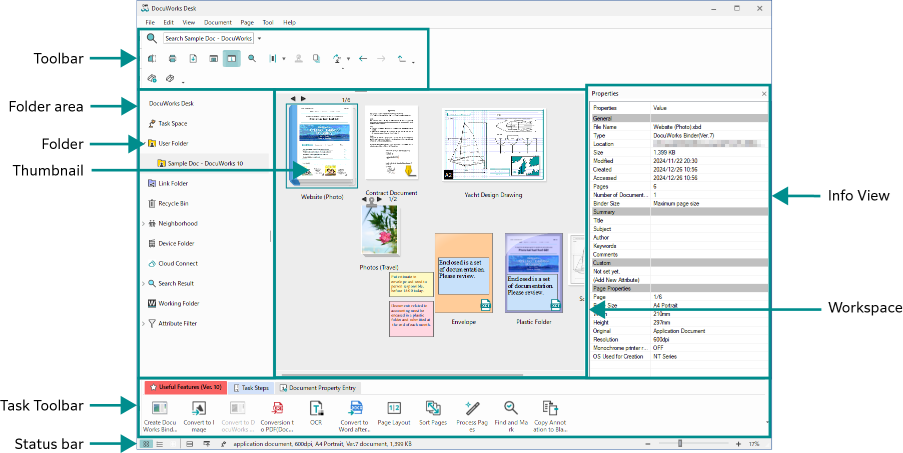Click the Sort Pages task icon
Screen dimensions: 903x453
433,408
